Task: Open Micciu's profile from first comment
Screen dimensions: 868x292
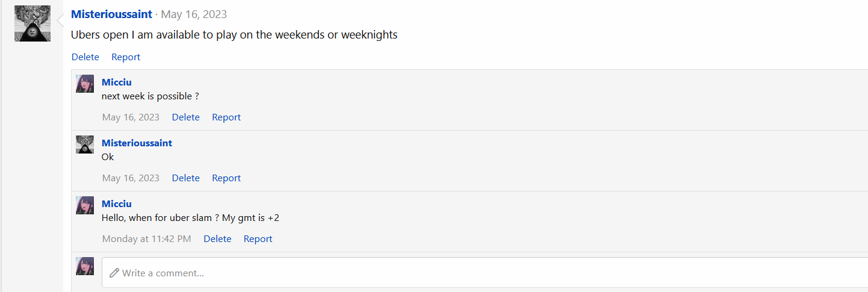Action: pyautogui.click(x=116, y=82)
